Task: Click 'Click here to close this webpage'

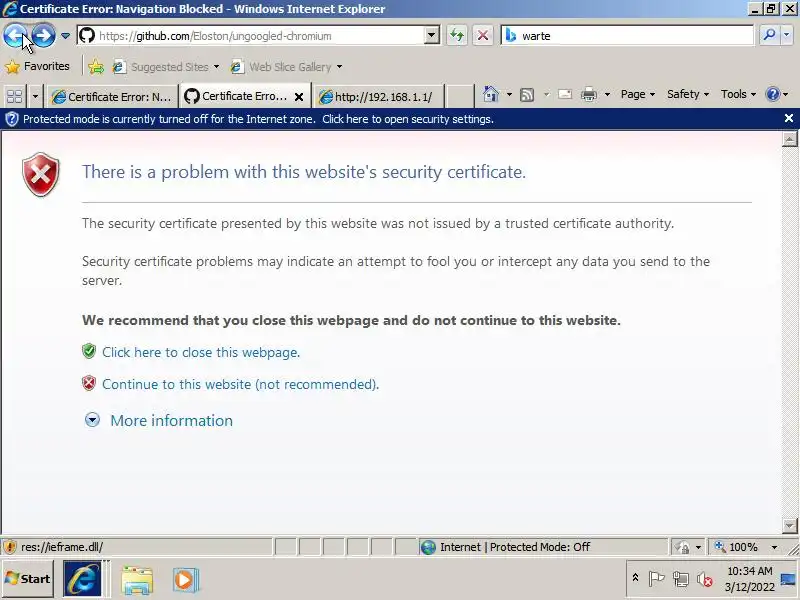Action: [x=201, y=353]
